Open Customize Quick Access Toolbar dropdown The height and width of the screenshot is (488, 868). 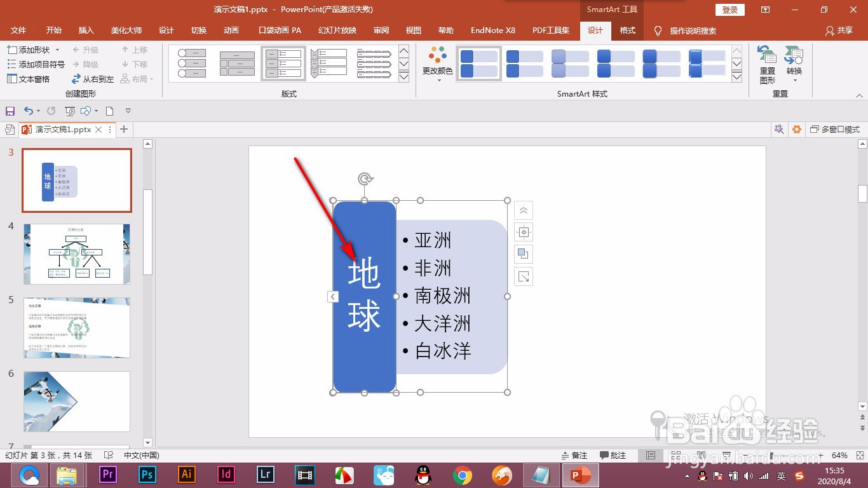pyautogui.click(x=128, y=111)
